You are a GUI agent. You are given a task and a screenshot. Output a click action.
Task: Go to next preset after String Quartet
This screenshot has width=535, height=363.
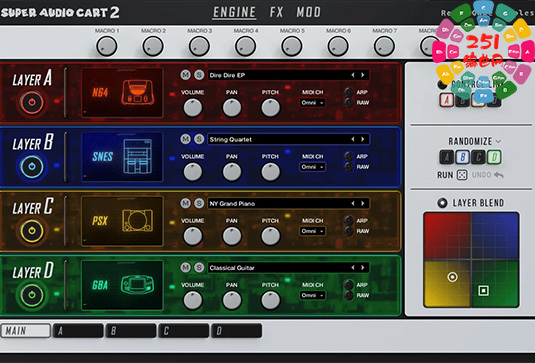click(x=363, y=139)
